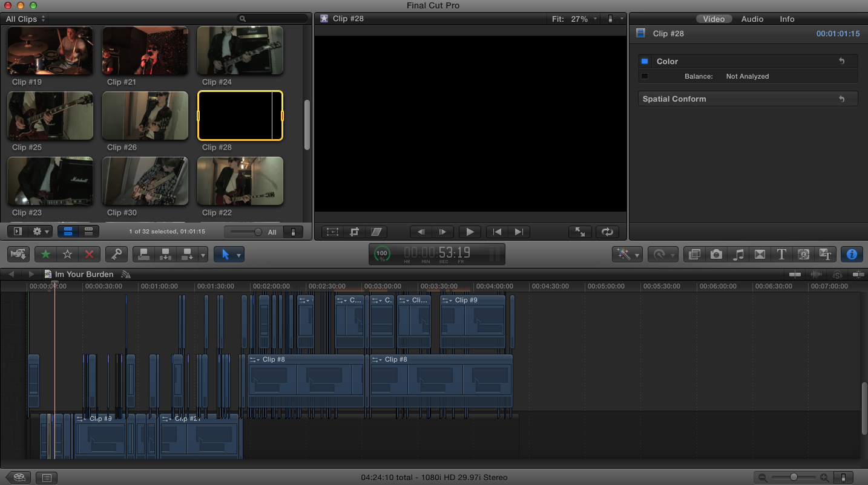Viewport: 868px width, 485px height.
Task: Enable the Color effect blue checkbox
Action: pyautogui.click(x=645, y=61)
